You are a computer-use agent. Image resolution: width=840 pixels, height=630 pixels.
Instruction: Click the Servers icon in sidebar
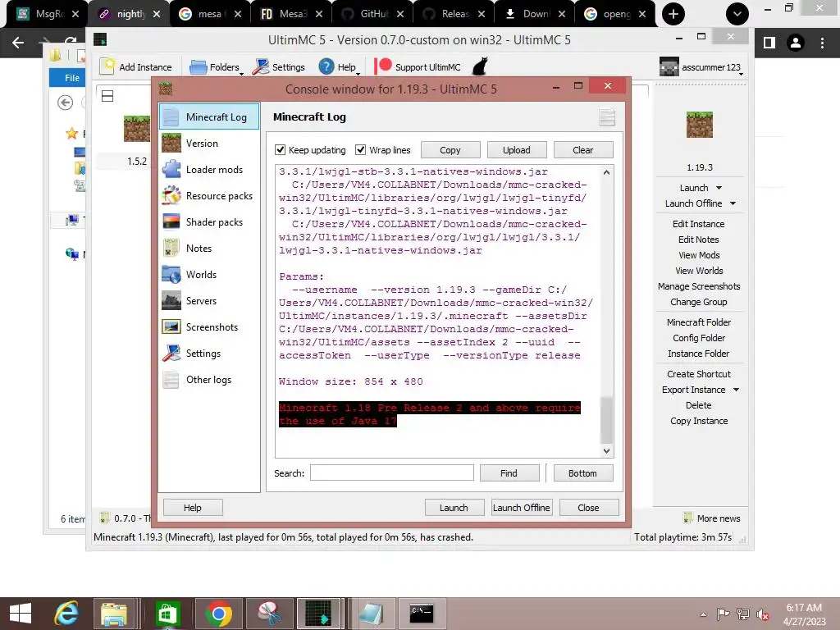click(171, 300)
